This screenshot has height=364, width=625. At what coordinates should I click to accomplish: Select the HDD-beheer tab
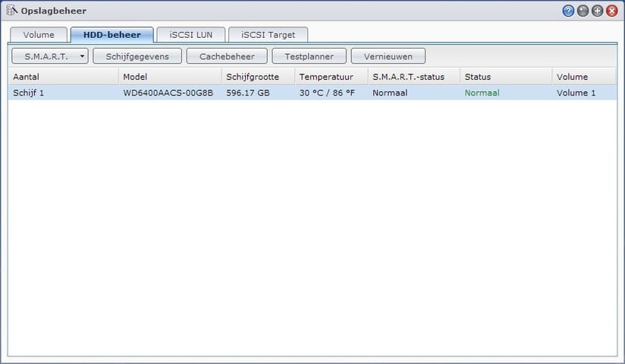(x=111, y=35)
